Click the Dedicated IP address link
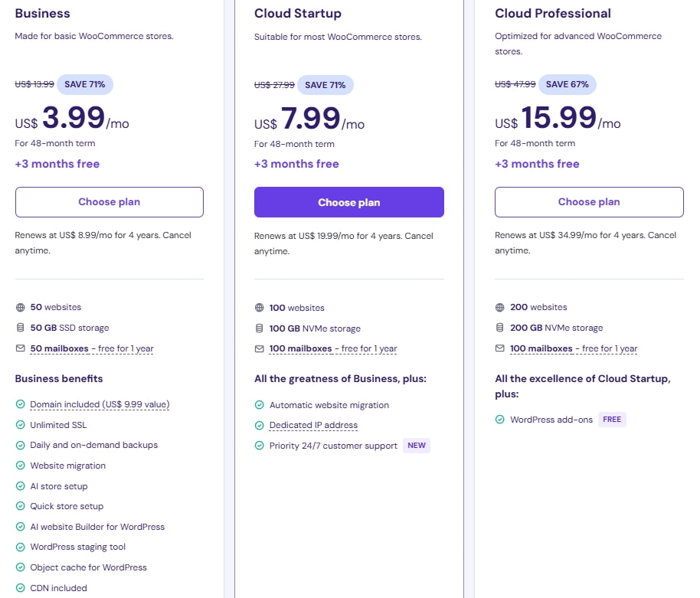Viewport: 700px width, 598px height. click(313, 425)
